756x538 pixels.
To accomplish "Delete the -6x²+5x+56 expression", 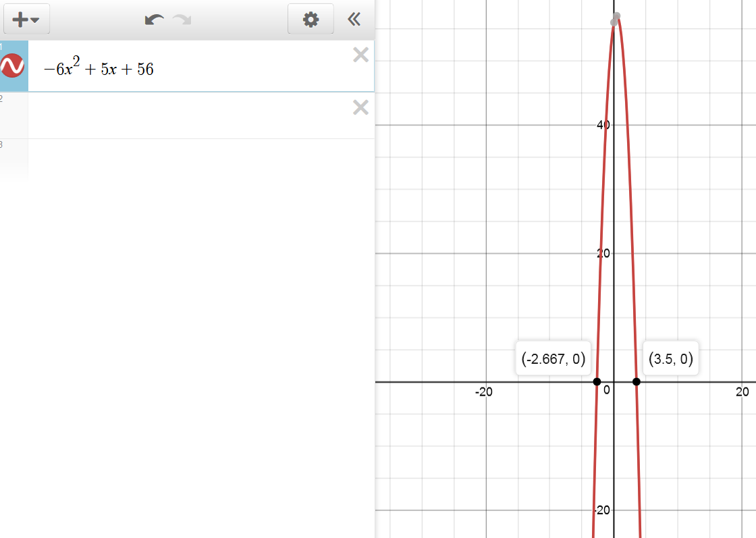I will pos(360,55).
